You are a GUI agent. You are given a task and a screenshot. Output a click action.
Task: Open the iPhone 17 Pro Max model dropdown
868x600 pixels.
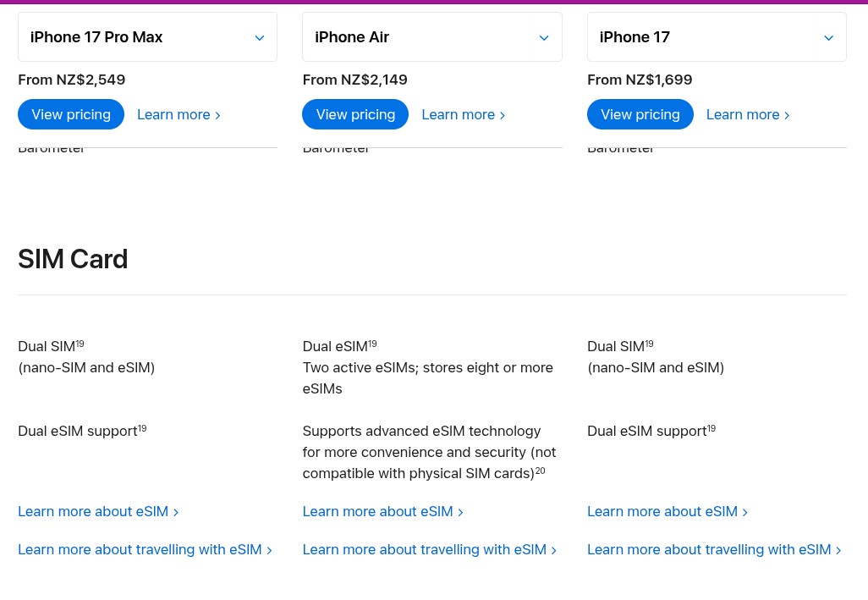147,37
